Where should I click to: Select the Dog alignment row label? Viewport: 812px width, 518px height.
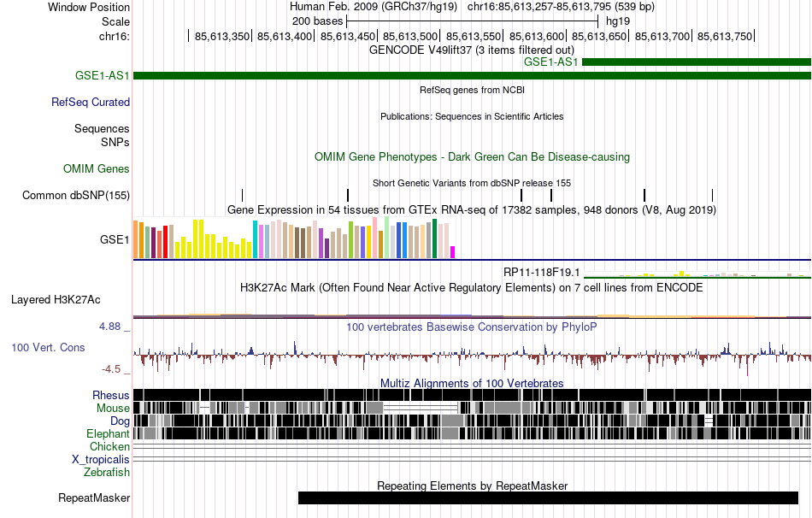tap(120, 421)
